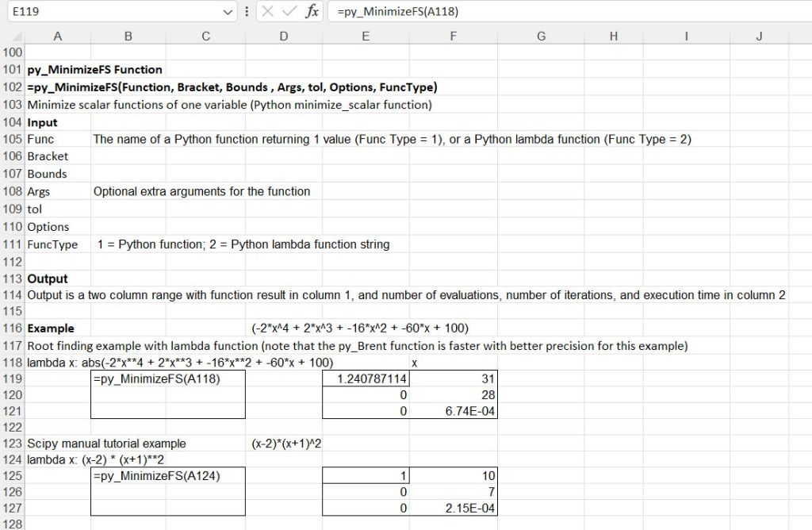This screenshot has width=812, height=530.
Task: Click the vertical dots name box resize handle
Action: [247, 12]
